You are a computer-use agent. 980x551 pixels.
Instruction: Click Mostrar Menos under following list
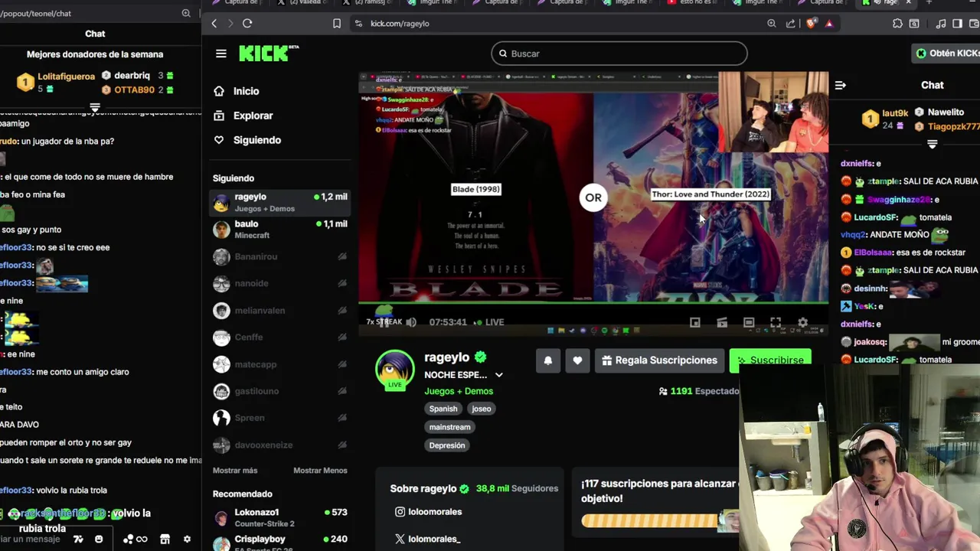click(320, 471)
